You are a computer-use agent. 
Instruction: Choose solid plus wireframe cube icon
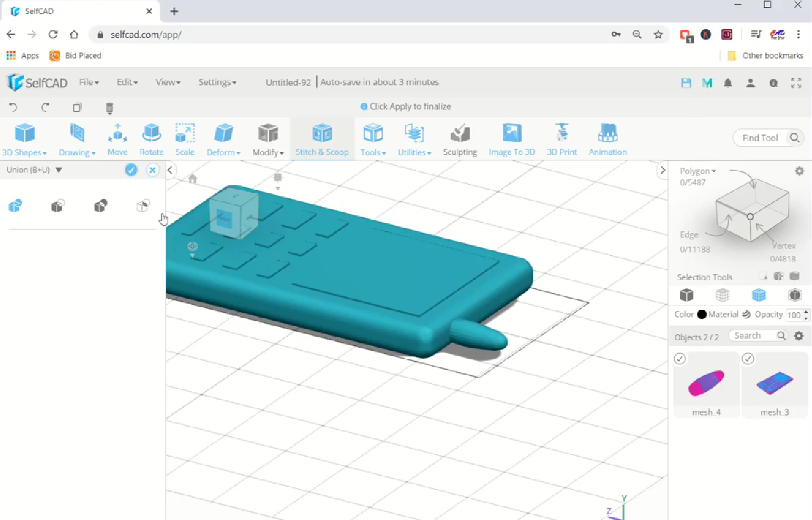point(795,295)
